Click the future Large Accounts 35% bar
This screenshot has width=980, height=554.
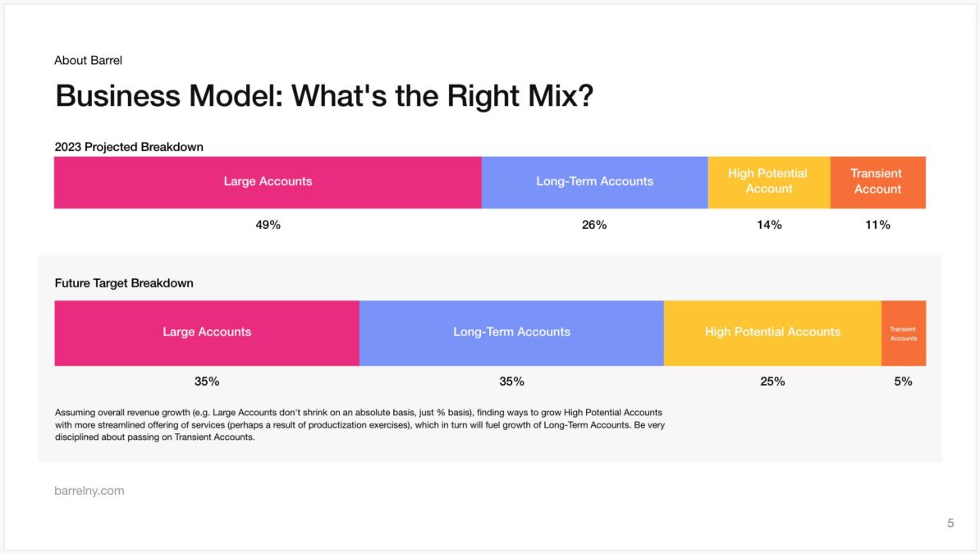[207, 332]
